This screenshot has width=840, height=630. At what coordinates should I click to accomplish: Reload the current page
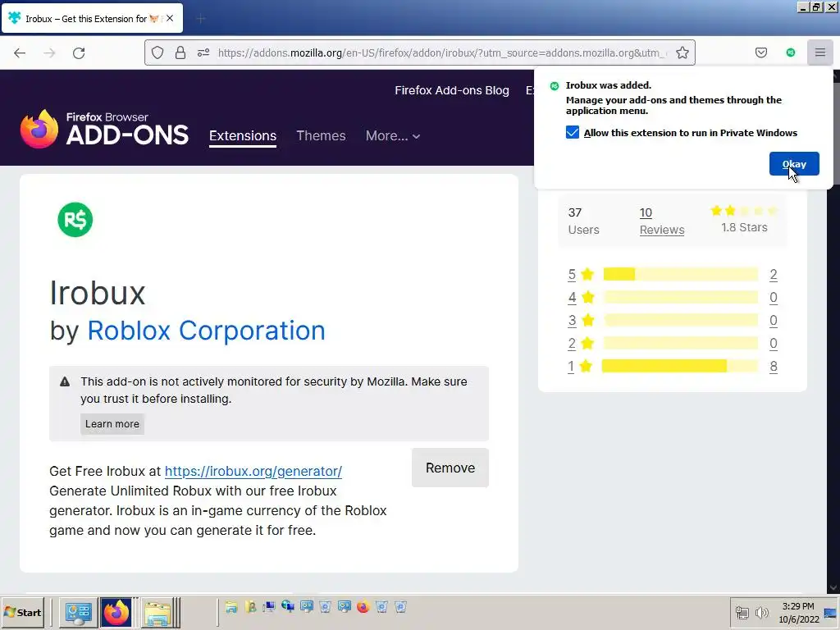pos(79,52)
